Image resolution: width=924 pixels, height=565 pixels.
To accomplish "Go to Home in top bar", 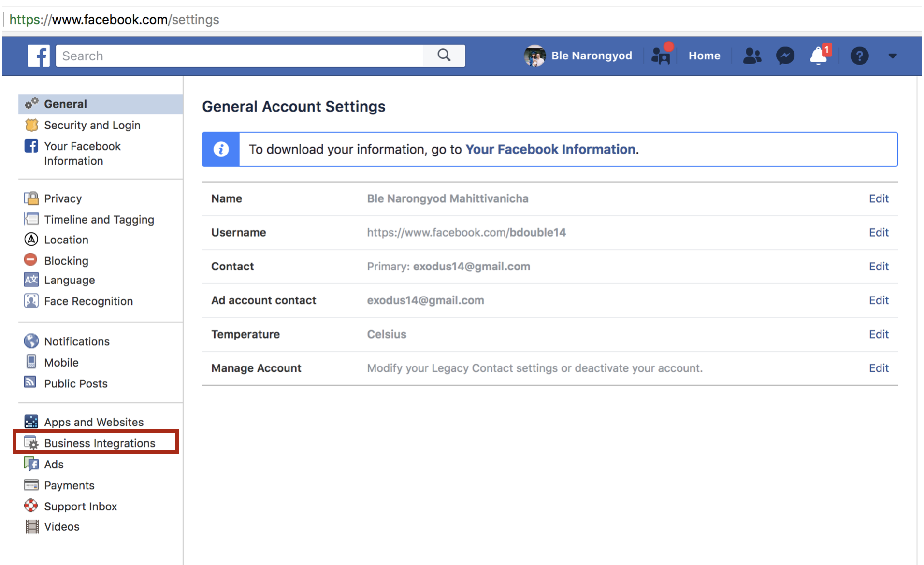I will 704,56.
